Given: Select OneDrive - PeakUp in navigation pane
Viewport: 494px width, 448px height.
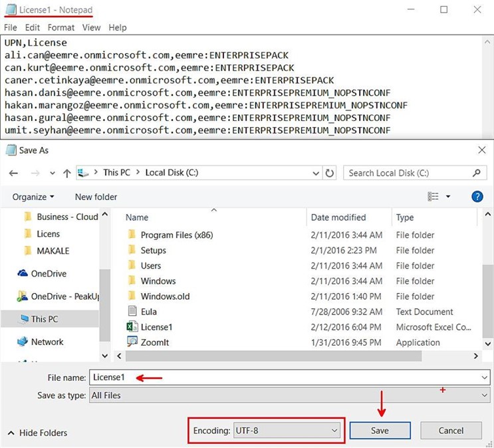Looking at the screenshot, I should 59,296.
